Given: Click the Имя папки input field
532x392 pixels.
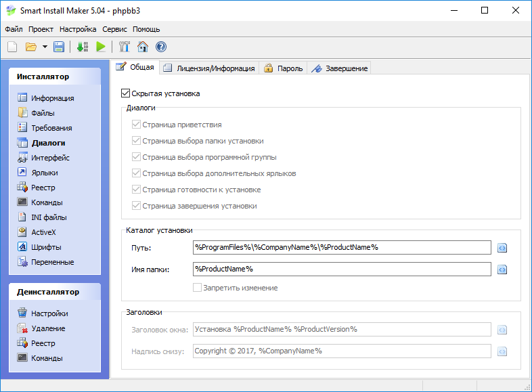Looking at the screenshot, I should [x=342, y=269].
